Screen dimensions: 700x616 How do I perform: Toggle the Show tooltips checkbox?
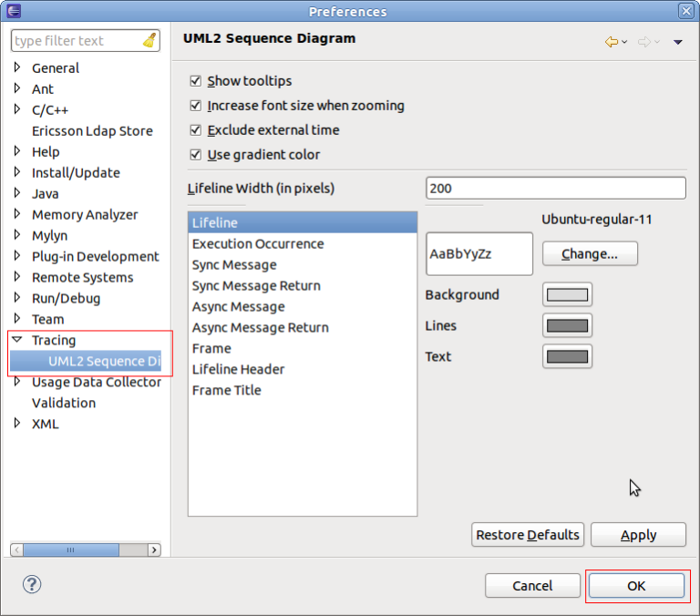point(195,81)
